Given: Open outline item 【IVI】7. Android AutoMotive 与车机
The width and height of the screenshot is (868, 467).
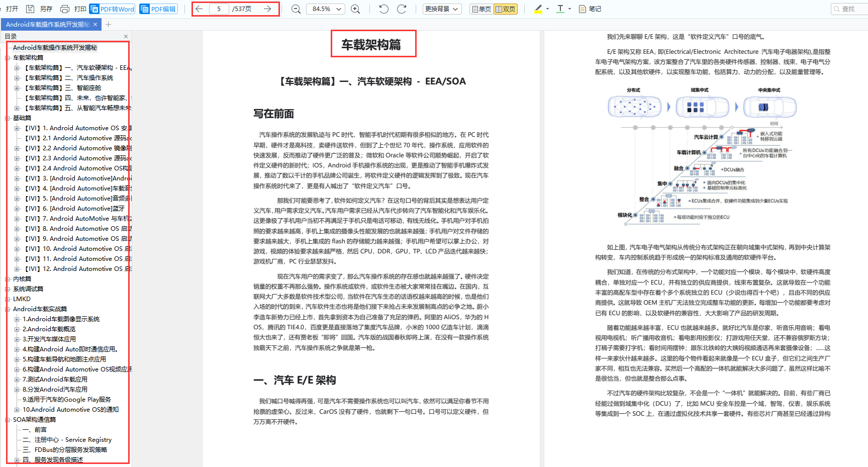Looking at the screenshot, I should tap(77, 219).
